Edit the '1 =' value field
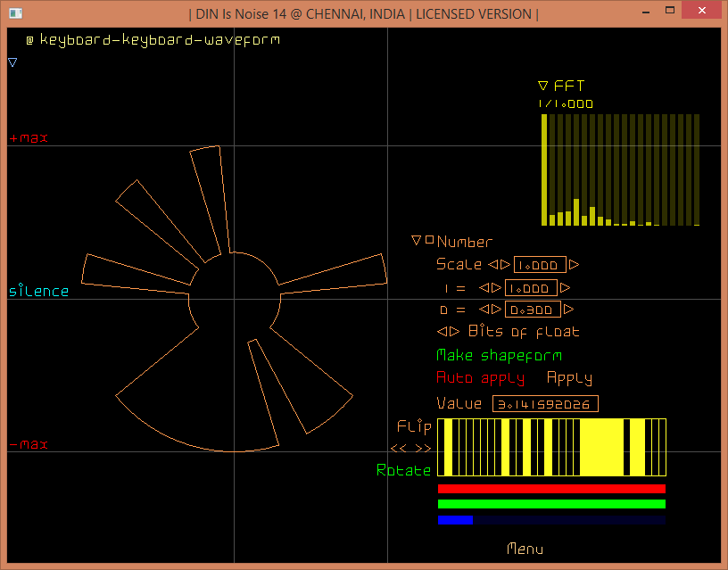The width and height of the screenshot is (728, 570). 531,288
